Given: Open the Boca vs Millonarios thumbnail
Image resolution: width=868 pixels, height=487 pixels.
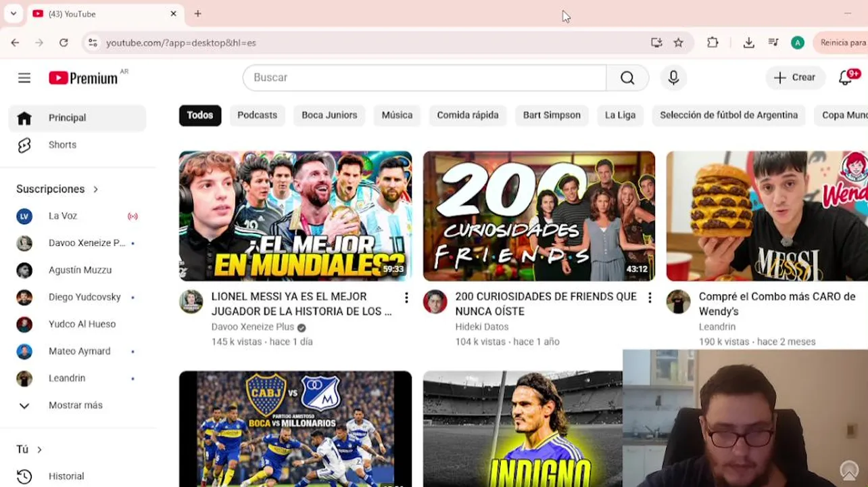Looking at the screenshot, I should pos(295,429).
